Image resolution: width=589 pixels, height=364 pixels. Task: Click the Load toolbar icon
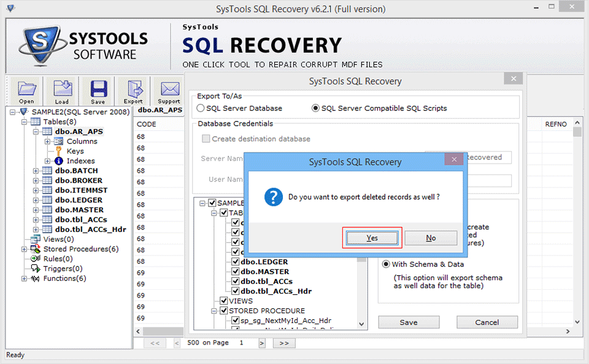[62, 89]
